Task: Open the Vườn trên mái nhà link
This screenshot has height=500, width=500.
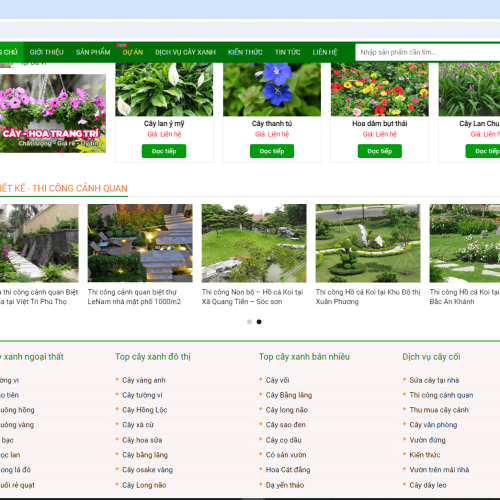Action: click(x=439, y=470)
